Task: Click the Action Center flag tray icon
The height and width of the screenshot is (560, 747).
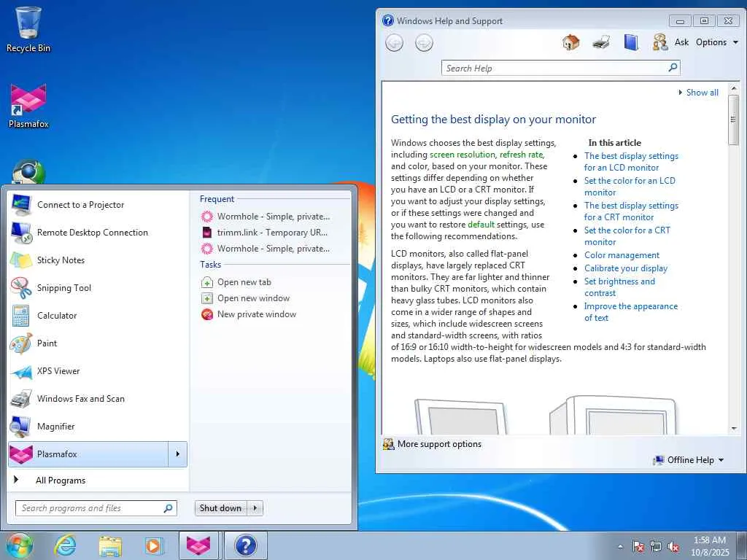Action: [638, 546]
